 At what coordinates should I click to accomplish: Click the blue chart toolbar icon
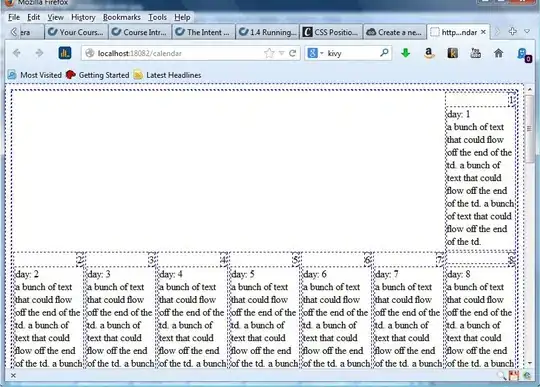point(65,53)
